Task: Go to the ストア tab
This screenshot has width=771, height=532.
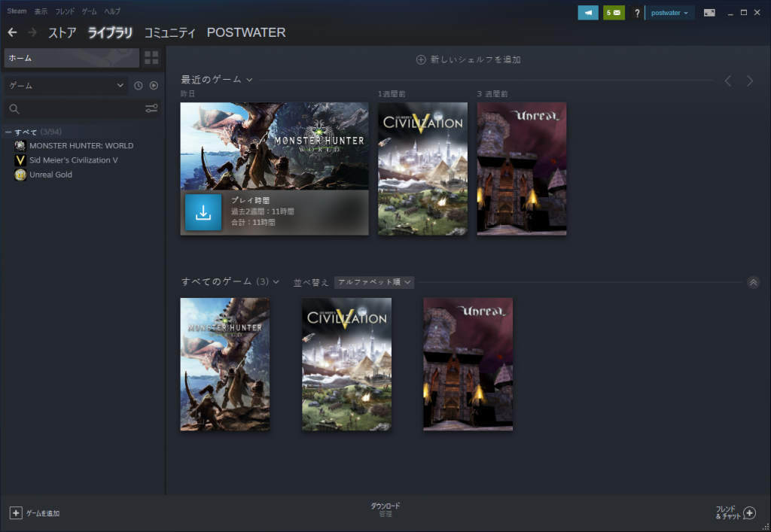Action: [x=62, y=33]
